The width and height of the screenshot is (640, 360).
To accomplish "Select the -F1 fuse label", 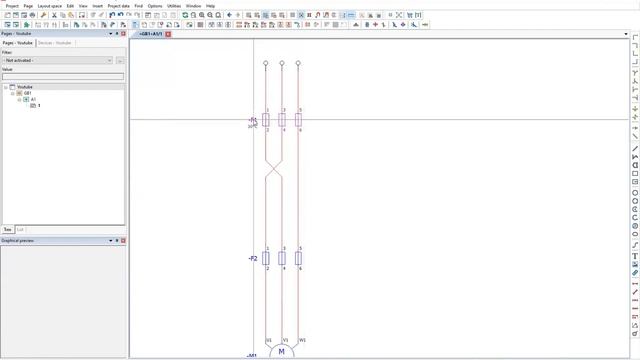I will tap(253, 120).
